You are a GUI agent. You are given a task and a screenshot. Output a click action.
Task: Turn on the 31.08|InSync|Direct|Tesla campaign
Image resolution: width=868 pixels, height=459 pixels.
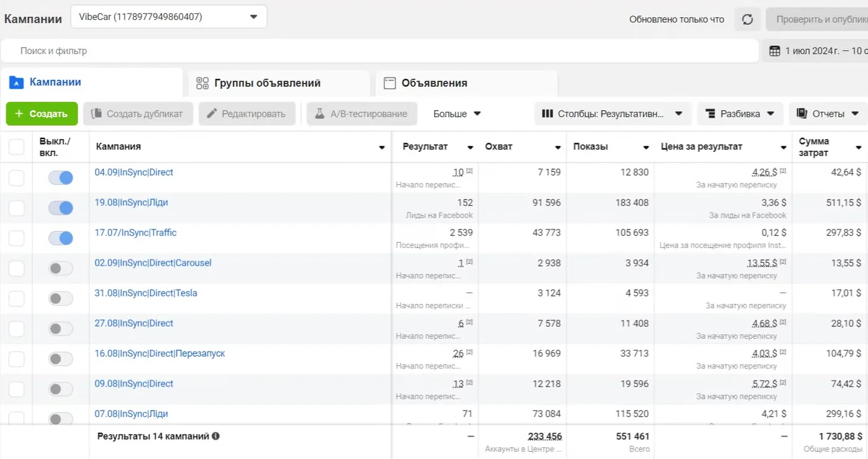(61, 299)
